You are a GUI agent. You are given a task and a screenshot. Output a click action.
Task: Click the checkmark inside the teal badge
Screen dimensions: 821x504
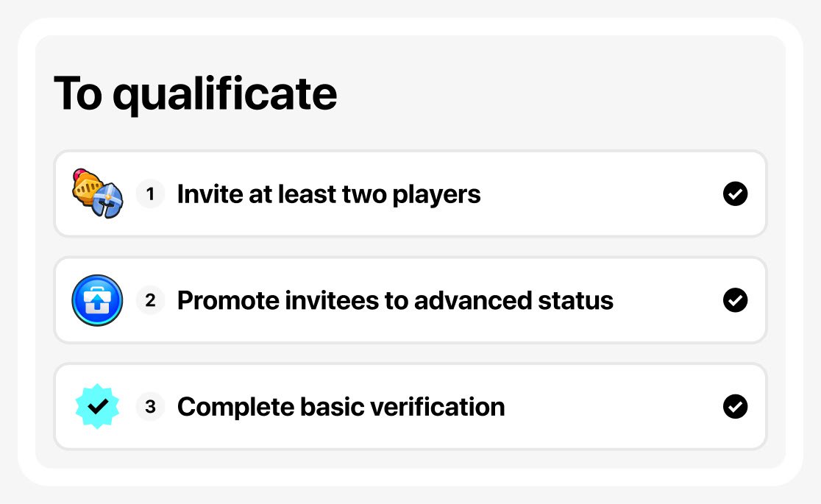point(96,405)
